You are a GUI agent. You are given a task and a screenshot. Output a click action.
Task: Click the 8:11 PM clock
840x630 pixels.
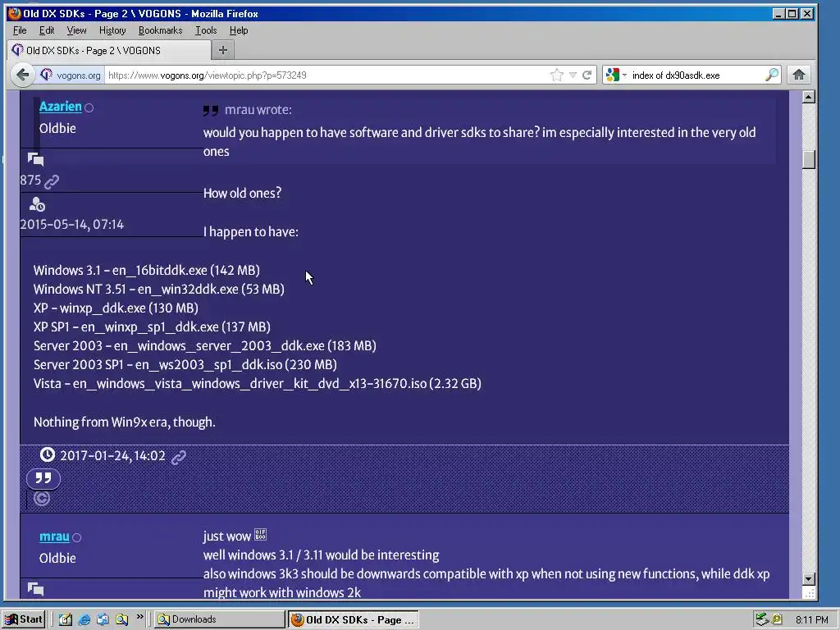pos(811,620)
